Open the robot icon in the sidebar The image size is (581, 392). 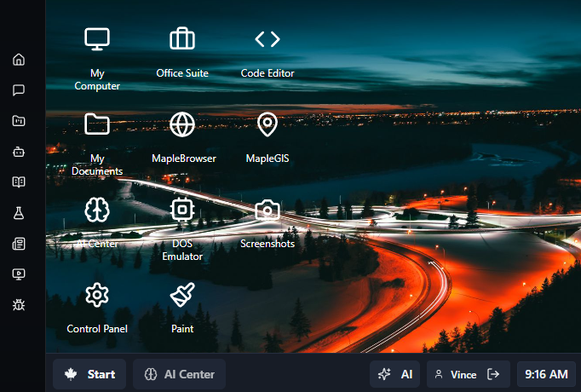coord(19,152)
